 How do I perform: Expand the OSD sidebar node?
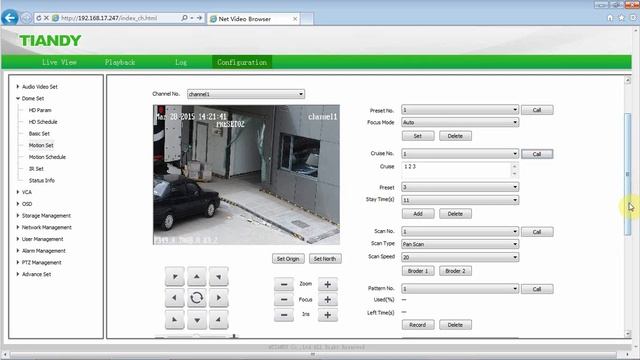coord(18,204)
